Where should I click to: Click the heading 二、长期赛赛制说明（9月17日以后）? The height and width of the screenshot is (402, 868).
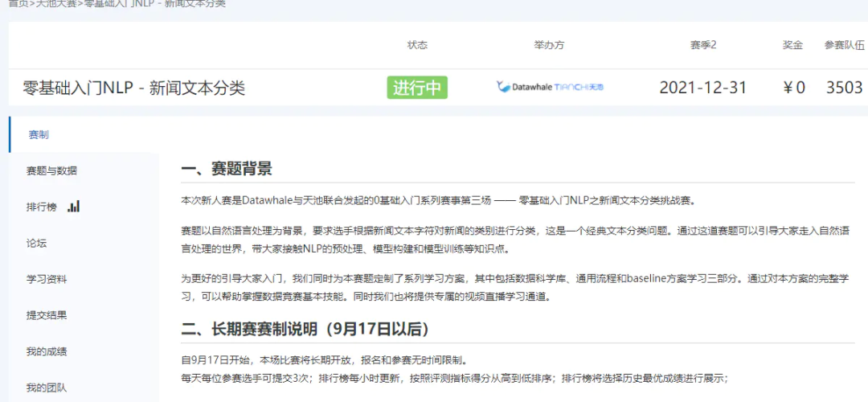[x=305, y=330]
